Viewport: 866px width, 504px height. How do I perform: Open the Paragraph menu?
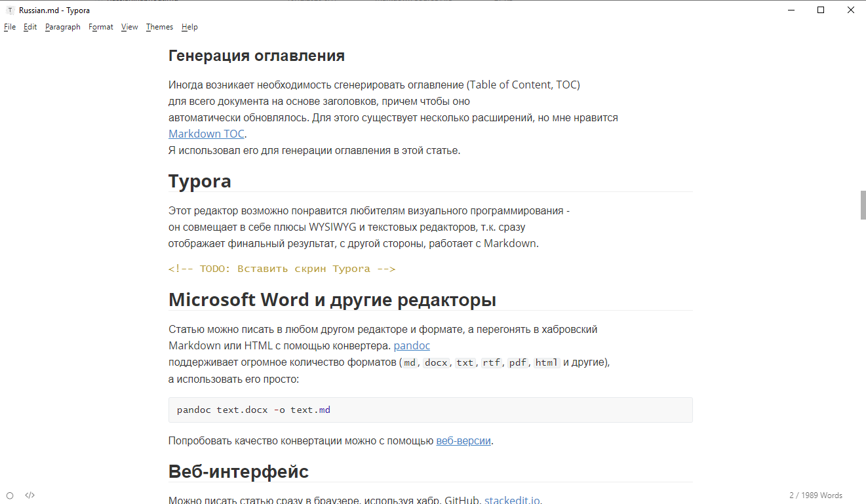[x=63, y=27]
